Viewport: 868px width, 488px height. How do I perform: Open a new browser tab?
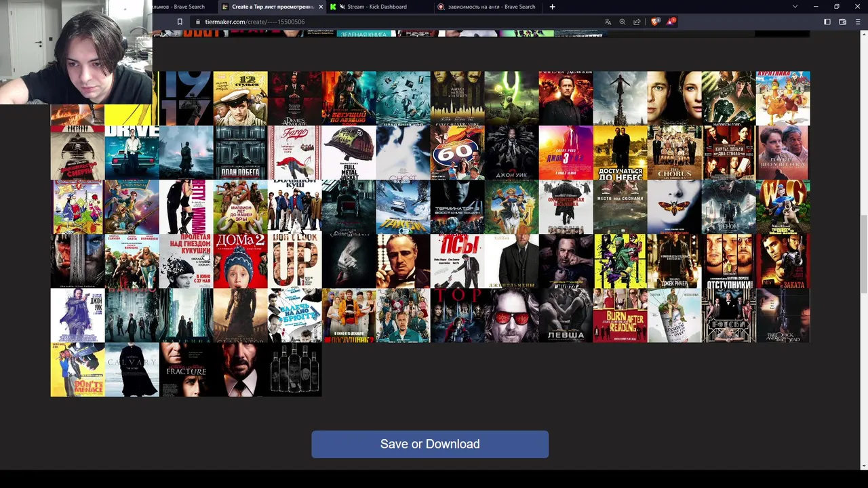point(552,7)
